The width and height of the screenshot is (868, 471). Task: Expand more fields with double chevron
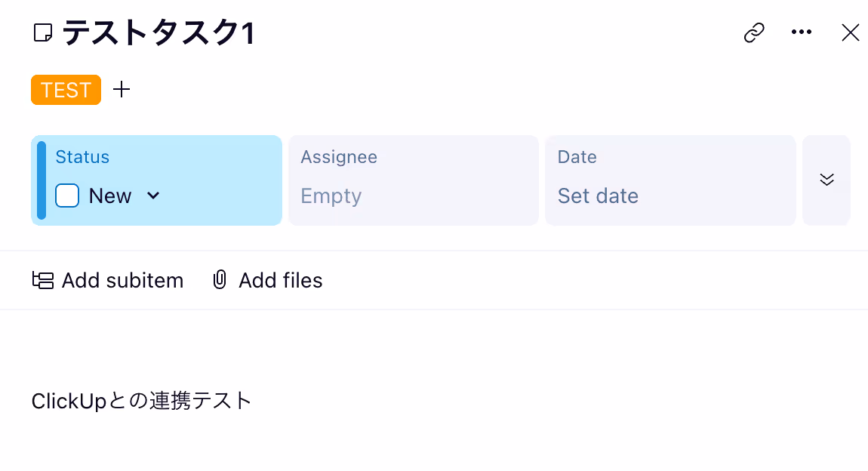click(x=826, y=180)
